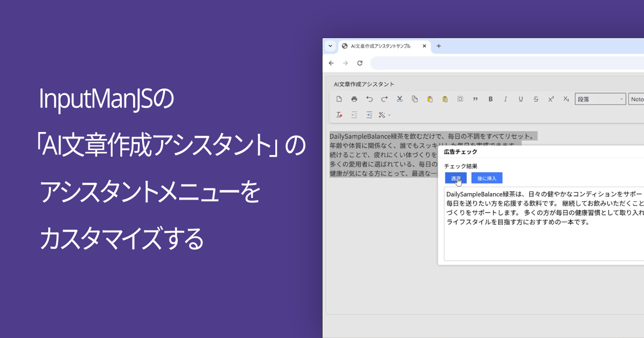Select the Cut tool in the editor toolbar
The width and height of the screenshot is (644, 338).
point(399,99)
